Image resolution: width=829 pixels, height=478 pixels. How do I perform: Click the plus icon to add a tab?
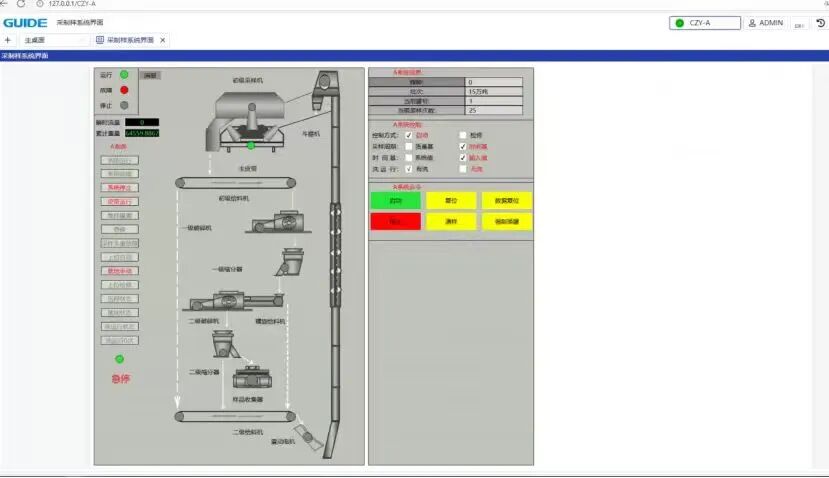click(8, 40)
